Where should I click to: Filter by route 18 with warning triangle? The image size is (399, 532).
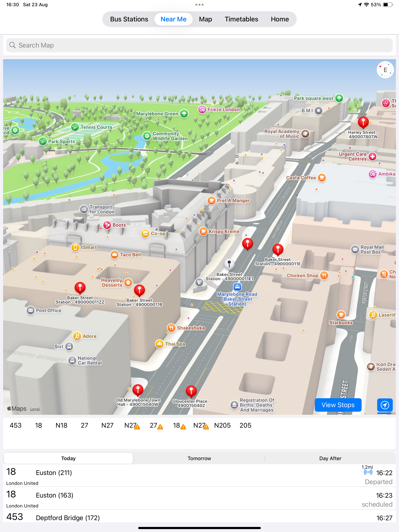(x=179, y=425)
